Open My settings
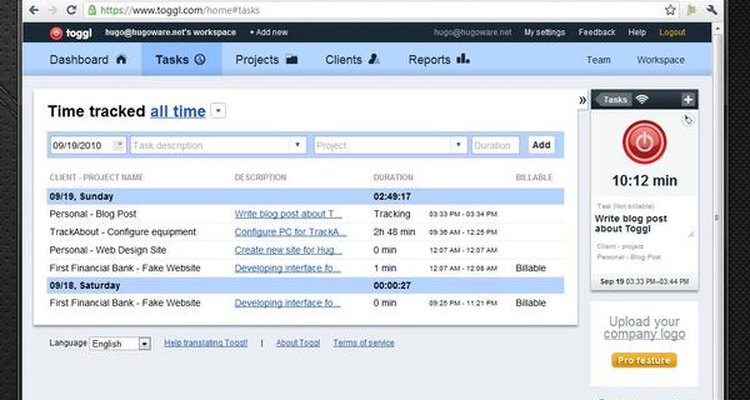 [x=544, y=33]
